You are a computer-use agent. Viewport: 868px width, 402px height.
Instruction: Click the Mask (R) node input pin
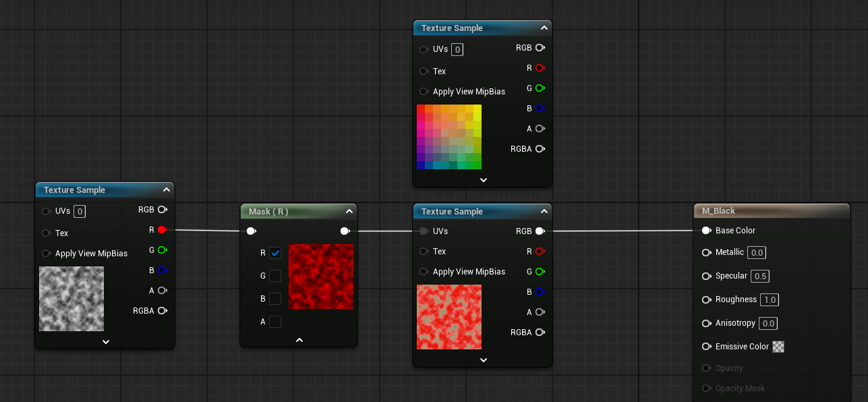251,231
